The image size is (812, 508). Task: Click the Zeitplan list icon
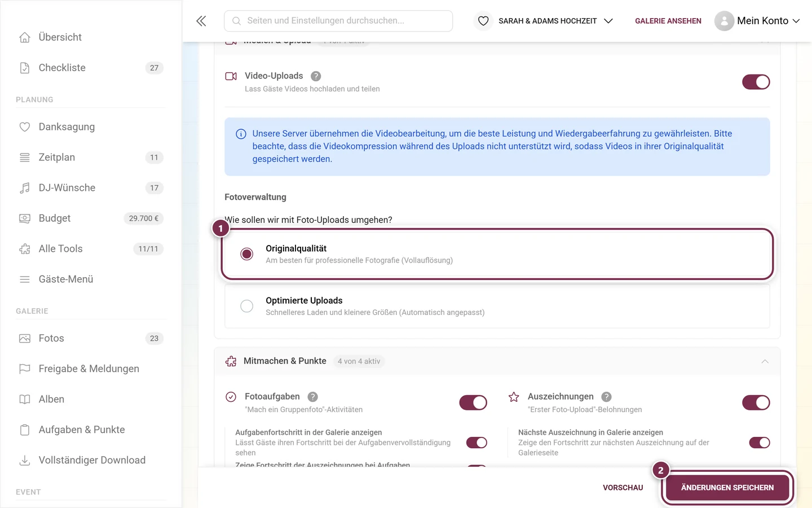click(25, 157)
